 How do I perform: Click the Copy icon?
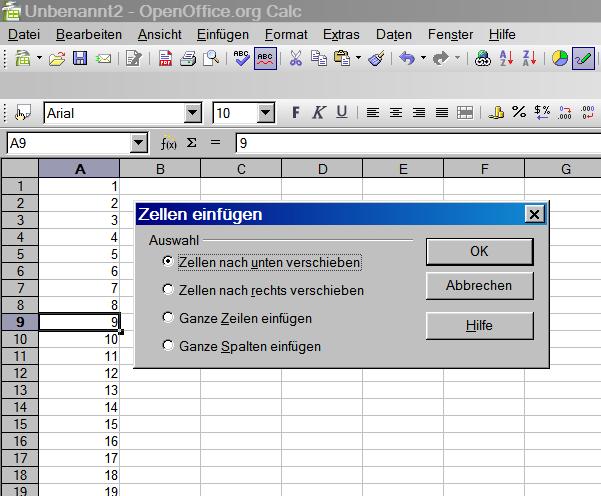click(x=319, y=59)
